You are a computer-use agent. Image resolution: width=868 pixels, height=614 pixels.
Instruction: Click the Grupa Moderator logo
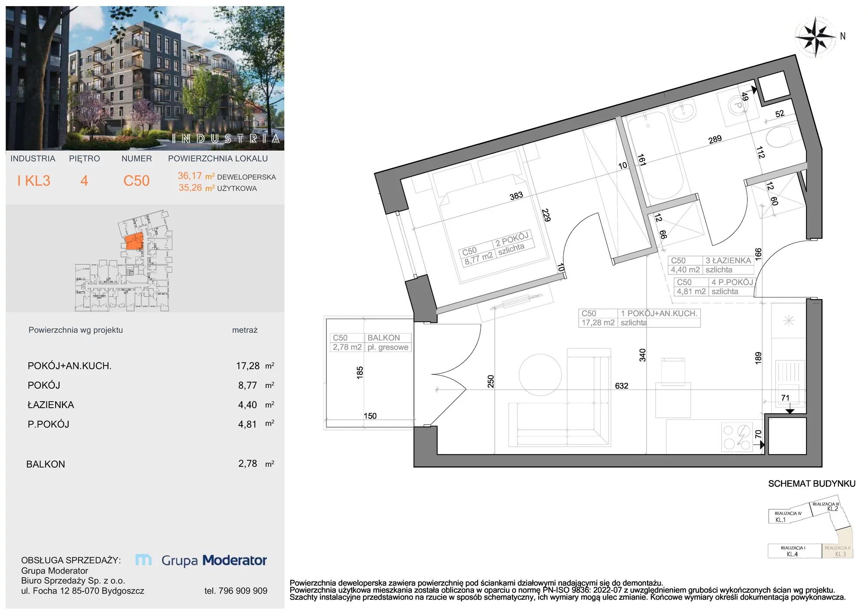(x=201, y=560)
